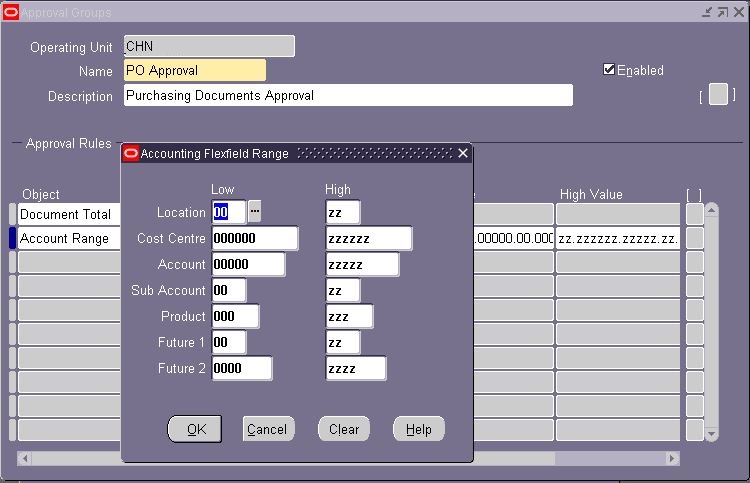Edit the Cost Centre High field
750x483 pixels.
click(x=369, y=238)
